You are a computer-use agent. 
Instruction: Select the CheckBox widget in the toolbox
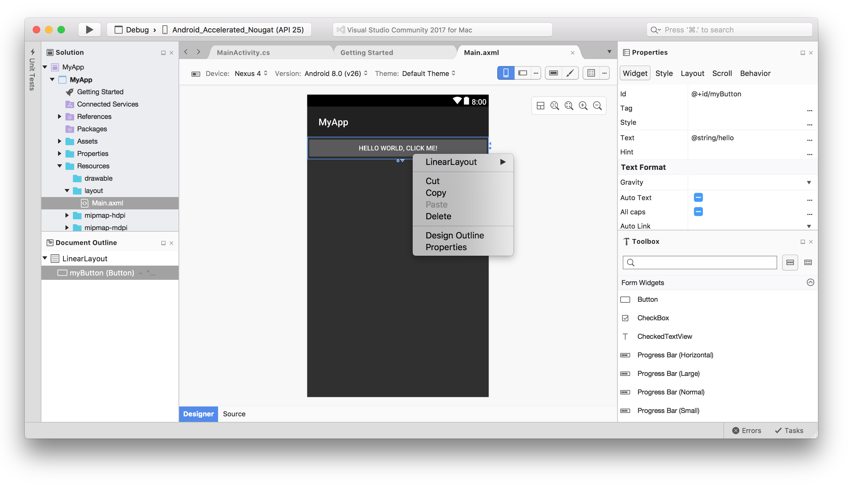coord(653,318)
